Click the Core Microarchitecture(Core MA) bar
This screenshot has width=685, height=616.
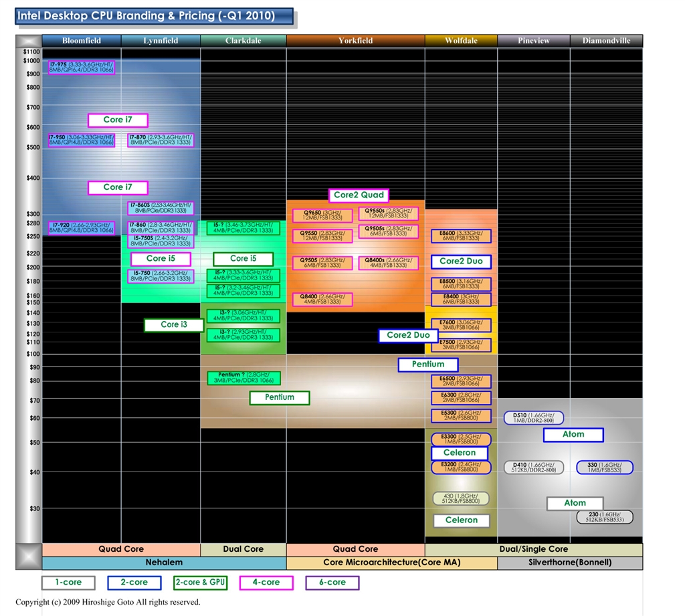click(392, 562)
